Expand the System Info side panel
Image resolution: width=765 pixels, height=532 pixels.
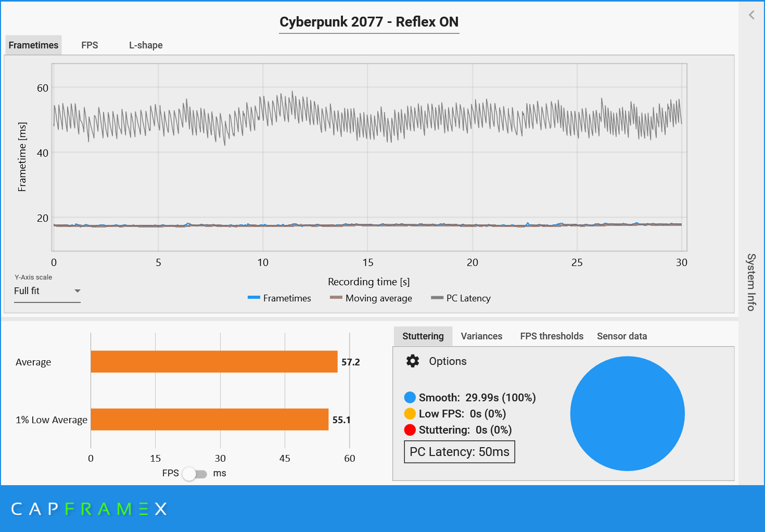click(x=751, y=282)
